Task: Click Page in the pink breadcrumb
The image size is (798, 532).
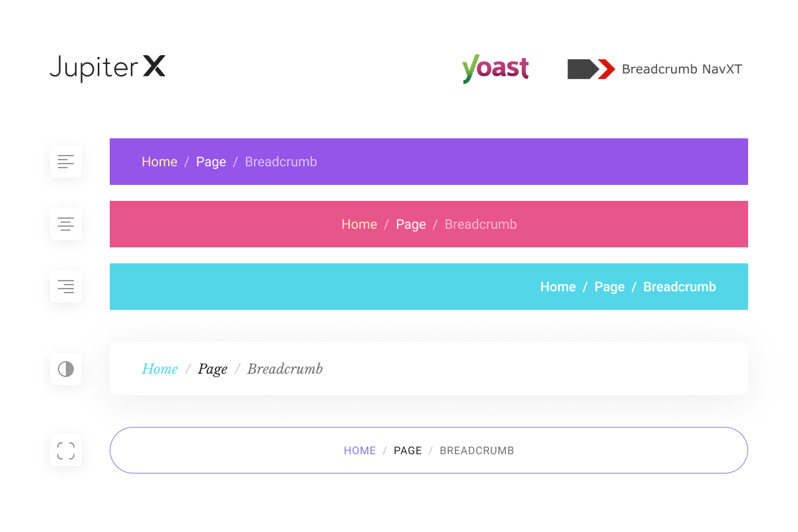Action: 410,224
